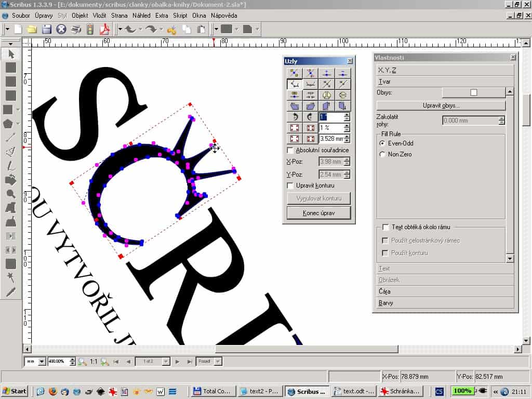
Task: Click the Windows Start button
Action: 14,391
